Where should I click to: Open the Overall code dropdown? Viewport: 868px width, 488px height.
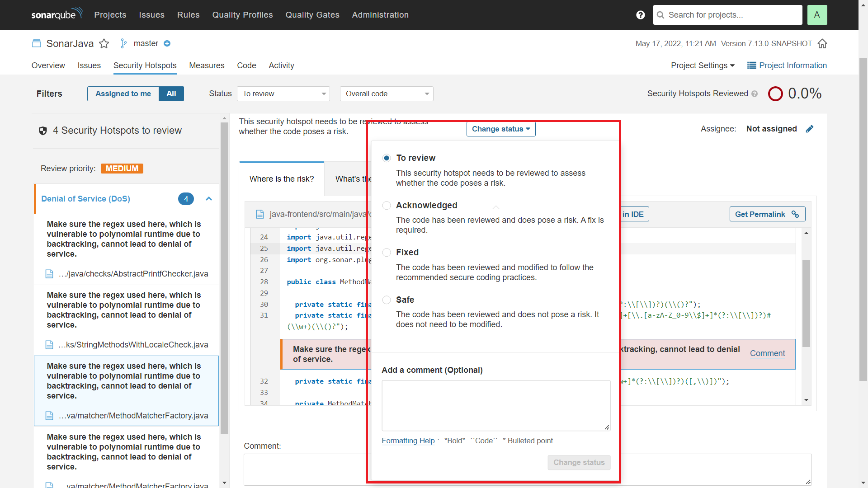click(387, 94)
